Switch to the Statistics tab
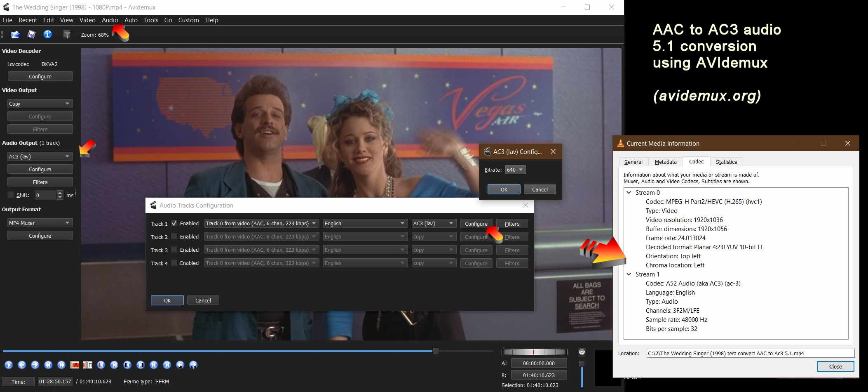Viewport: 868px width, 392px height. [x=726, y=162]
